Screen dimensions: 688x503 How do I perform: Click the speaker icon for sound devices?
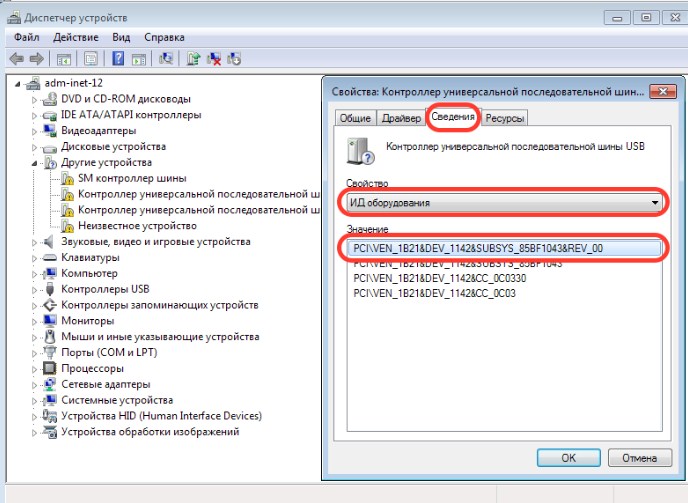48,241
